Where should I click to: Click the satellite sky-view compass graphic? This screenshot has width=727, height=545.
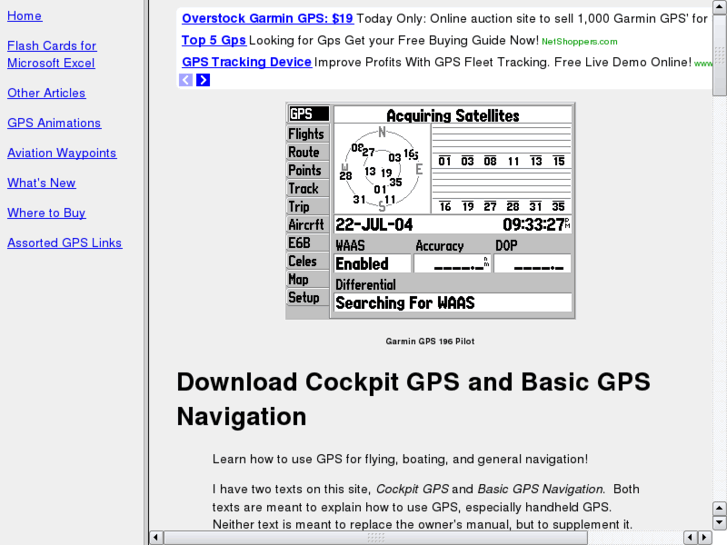click(382, 169)
